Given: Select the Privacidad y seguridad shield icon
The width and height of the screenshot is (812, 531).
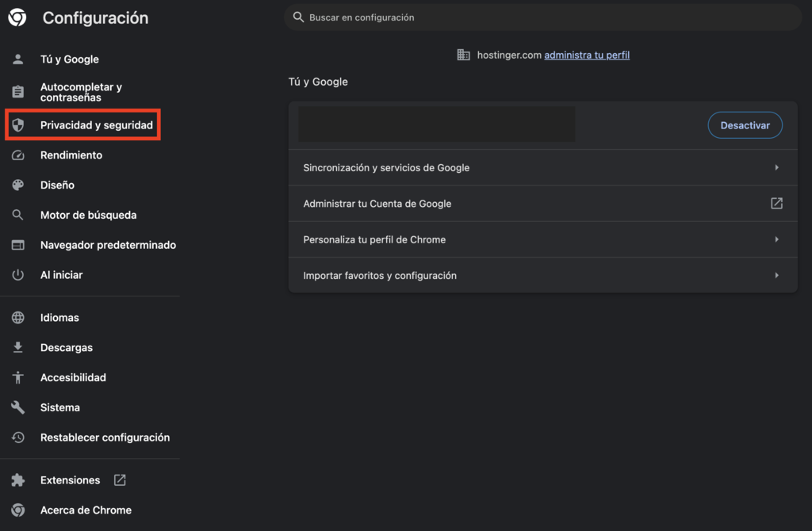Looking at the screenshot, I should (x=19, y=124).
